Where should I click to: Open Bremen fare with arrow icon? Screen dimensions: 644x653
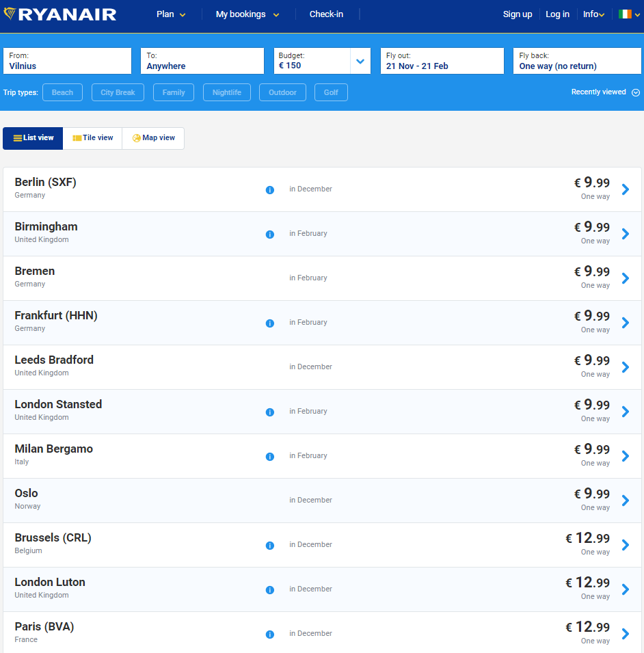pyautogui.click(x=626, y=278)
